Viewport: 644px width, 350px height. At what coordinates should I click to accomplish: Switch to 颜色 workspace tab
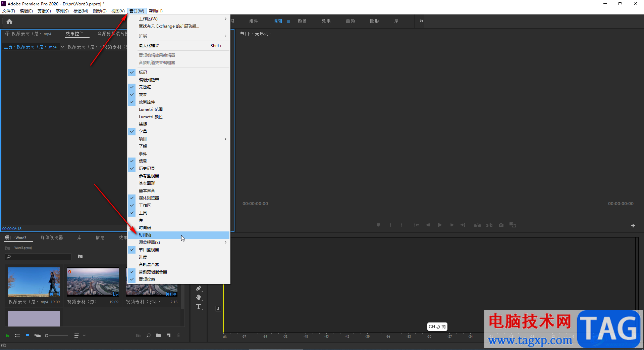[x=302, y=21]
